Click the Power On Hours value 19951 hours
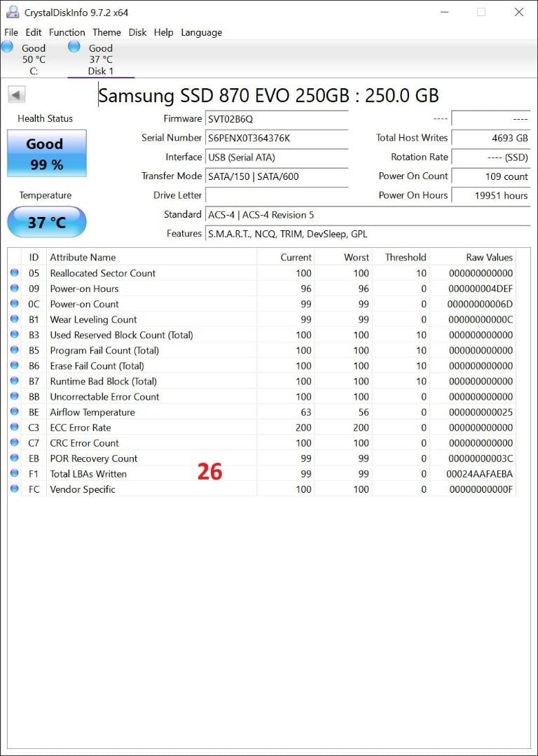538x756 pixels. tap(490, 195)
